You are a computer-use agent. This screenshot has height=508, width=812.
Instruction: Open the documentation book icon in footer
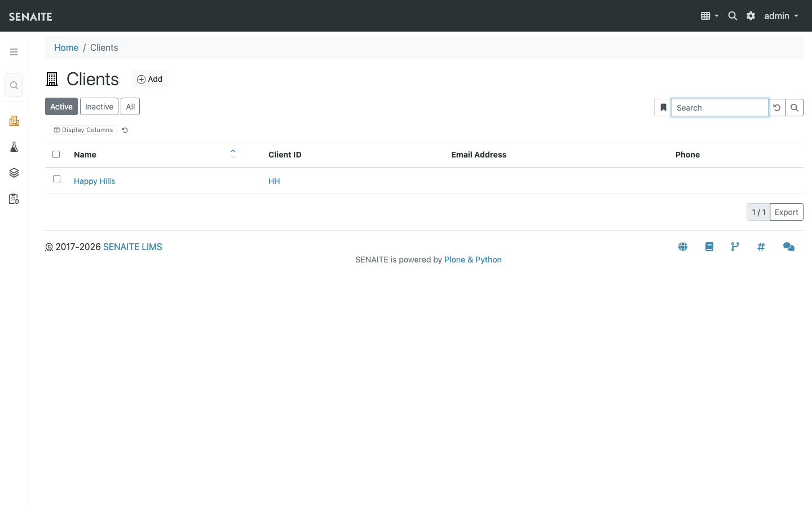[x=709, y=247]
